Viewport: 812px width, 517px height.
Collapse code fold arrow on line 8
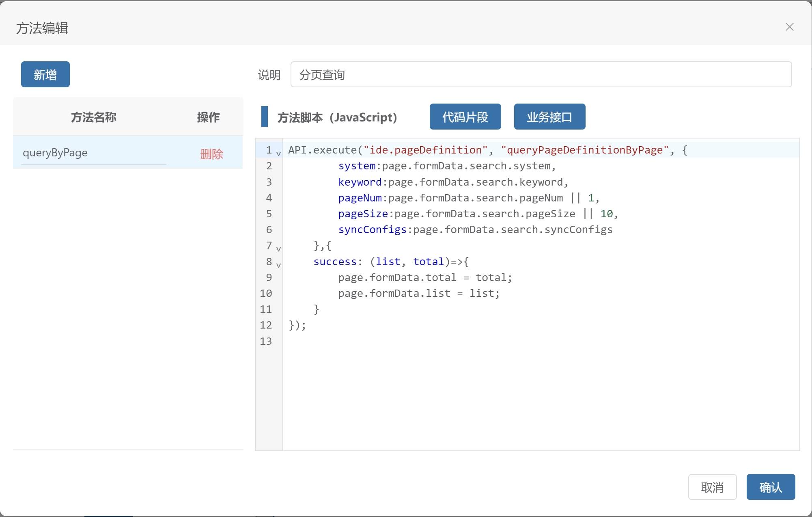(x=278, y=265)
